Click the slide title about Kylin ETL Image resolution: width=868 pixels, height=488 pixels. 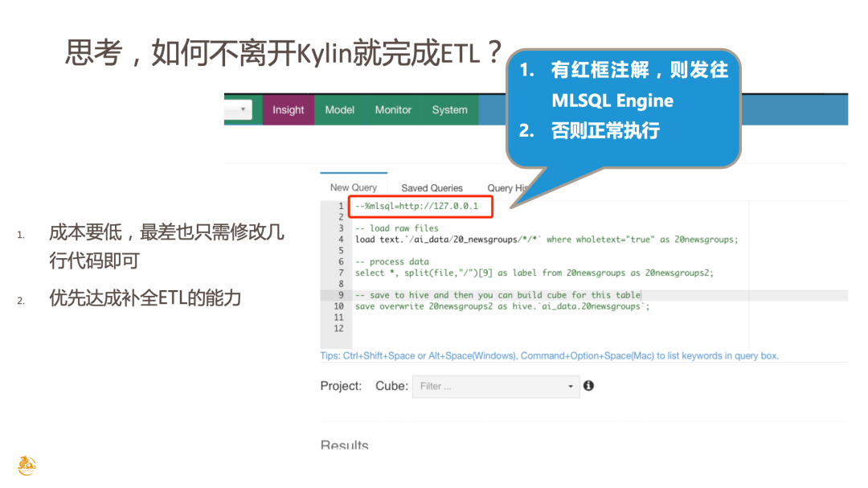[x=283, y=52]
